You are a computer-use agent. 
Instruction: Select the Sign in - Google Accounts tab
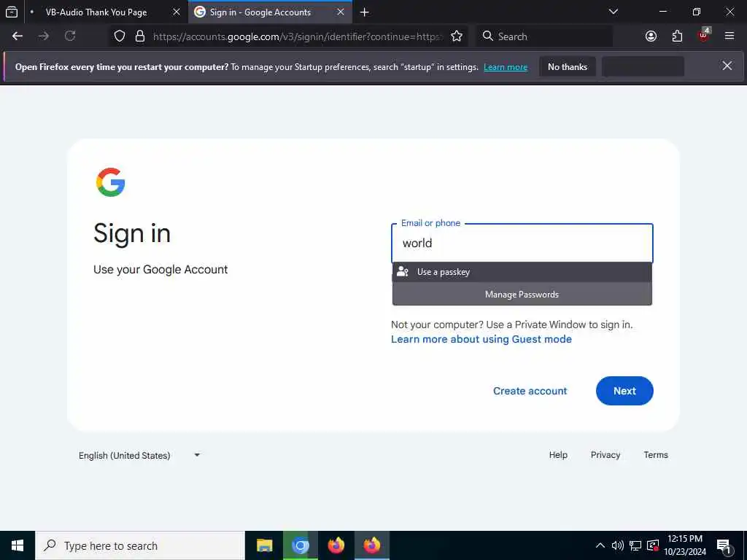(260, 12)
